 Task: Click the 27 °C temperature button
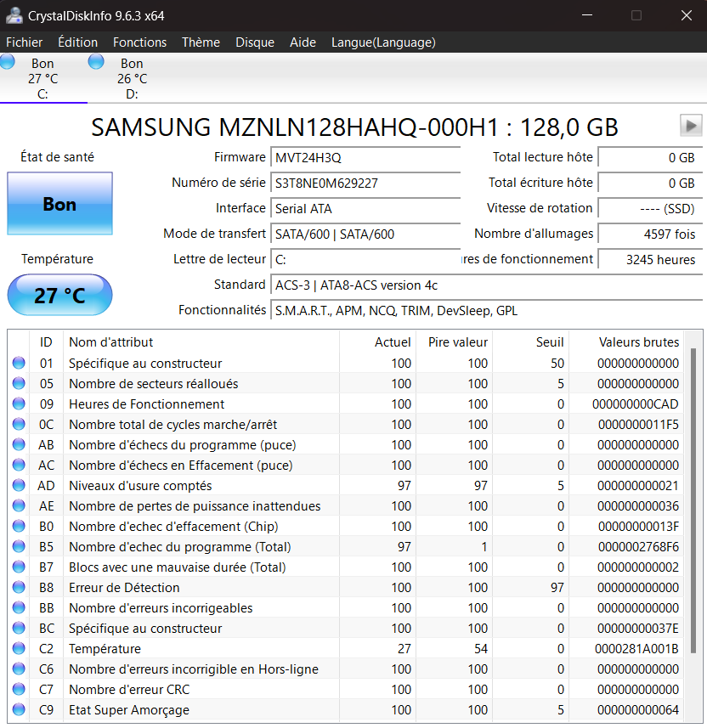60,295
